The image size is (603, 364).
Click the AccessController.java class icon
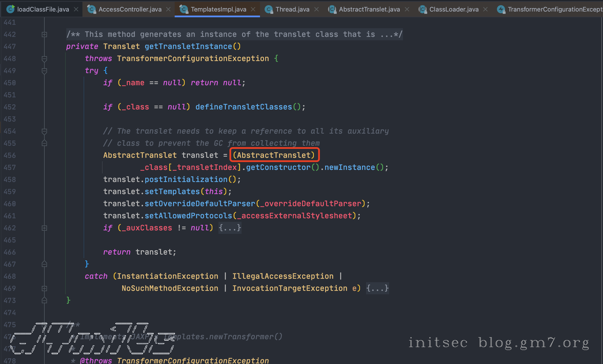92,9
